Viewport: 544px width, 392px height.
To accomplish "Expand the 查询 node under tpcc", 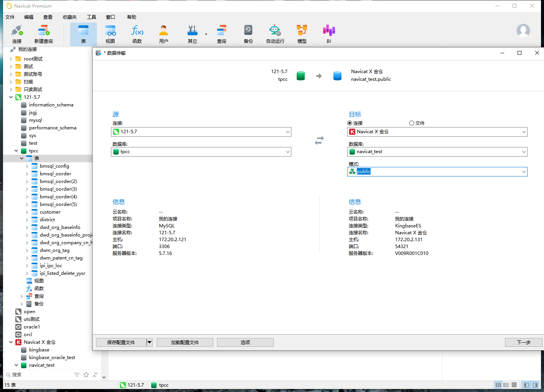I will pos(21,296).
